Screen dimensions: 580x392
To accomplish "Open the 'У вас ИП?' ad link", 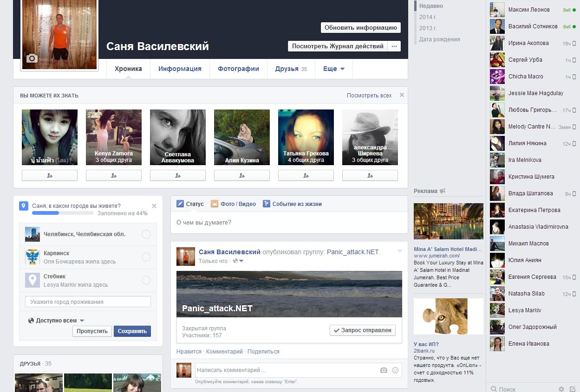I will tap(426, 344).
